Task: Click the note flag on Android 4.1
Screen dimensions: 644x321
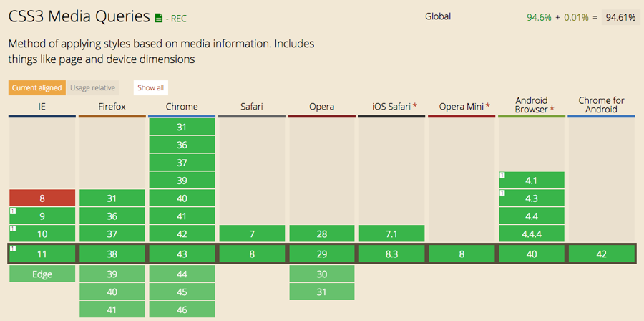Action: [x=502, y=175]
